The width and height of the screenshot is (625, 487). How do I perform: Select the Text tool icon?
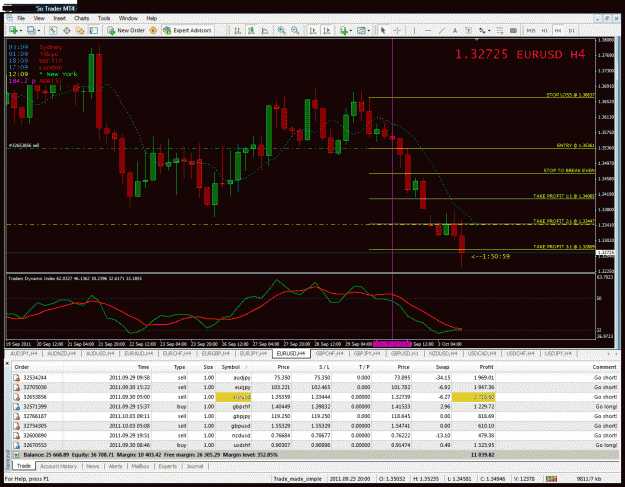tap(455, 31)
